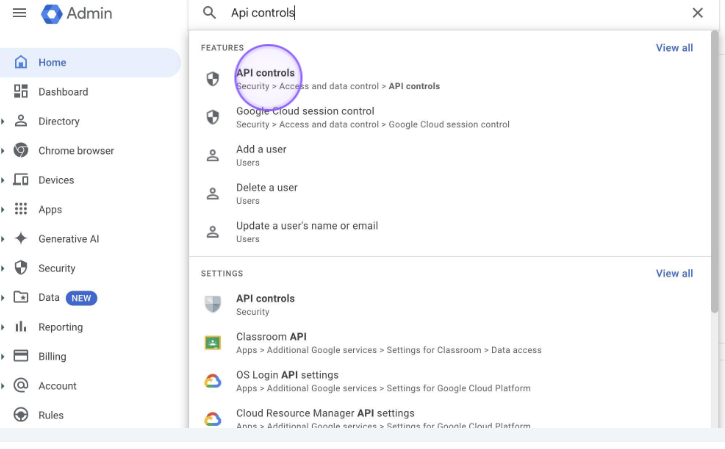Viewport: 725px width, 449px height.
Task: Click the Devices icon in sidebar
Action: click(x=21, y=179)
